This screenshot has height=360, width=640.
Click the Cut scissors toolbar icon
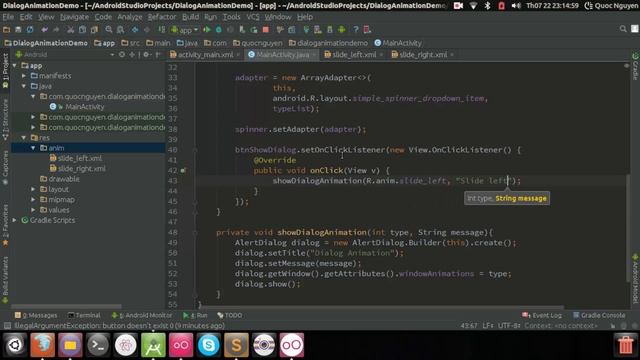[71, 29]
